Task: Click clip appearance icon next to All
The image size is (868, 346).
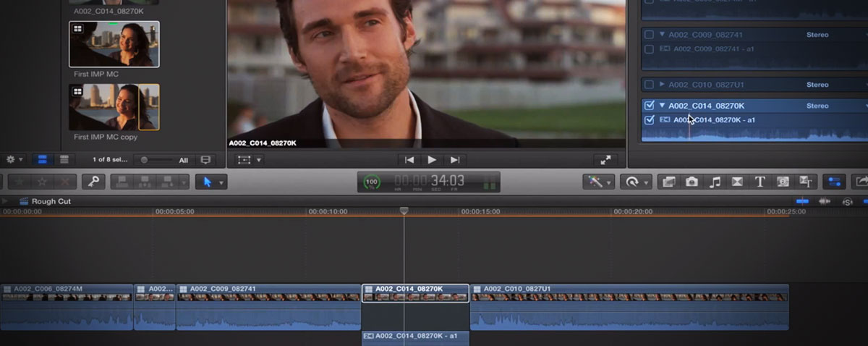Action: (x=205, y=160)
